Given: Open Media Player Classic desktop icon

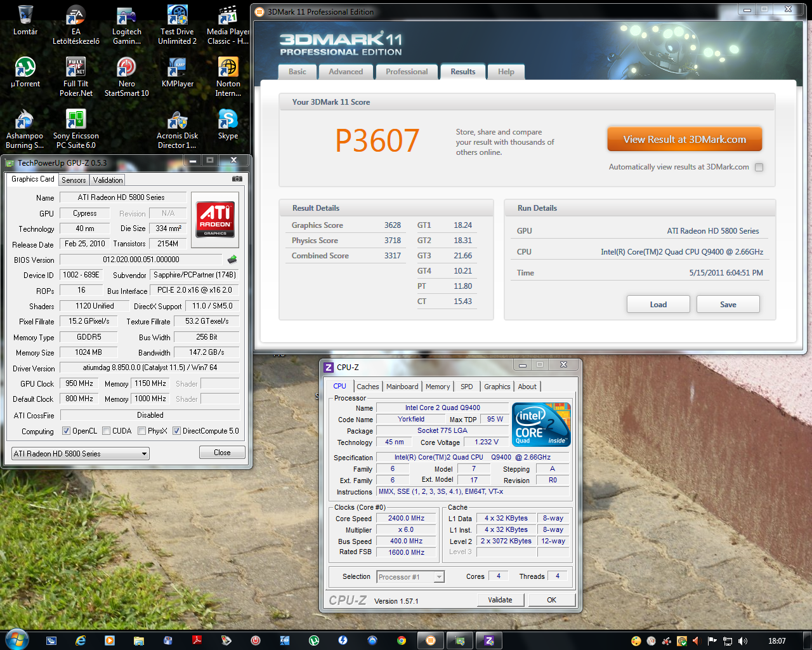Looking at the screenshot, I should click(x=228, y=25).
